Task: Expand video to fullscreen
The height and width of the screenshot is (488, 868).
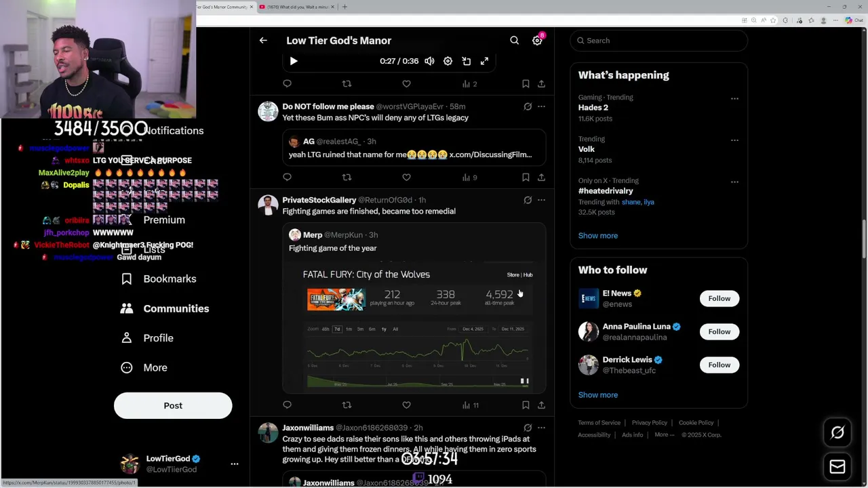Action: coord(484,61)
